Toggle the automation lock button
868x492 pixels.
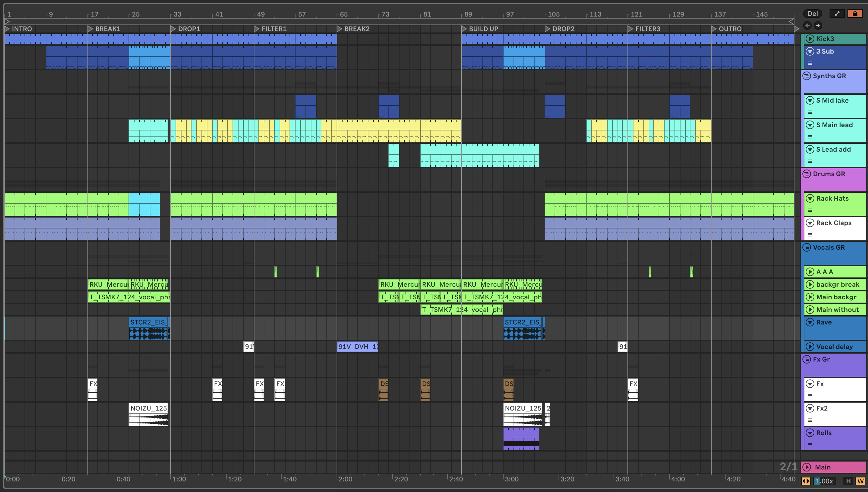point(854,14)
